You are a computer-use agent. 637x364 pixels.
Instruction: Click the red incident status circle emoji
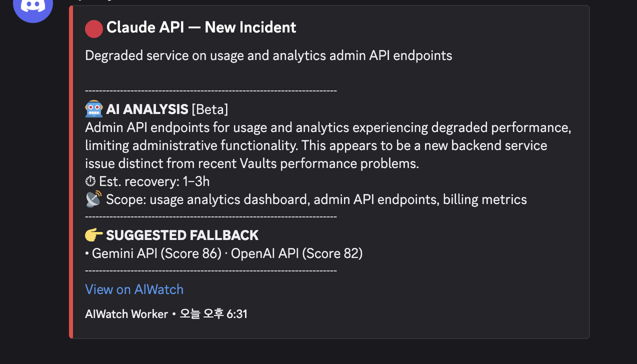[x=93, y=28]
